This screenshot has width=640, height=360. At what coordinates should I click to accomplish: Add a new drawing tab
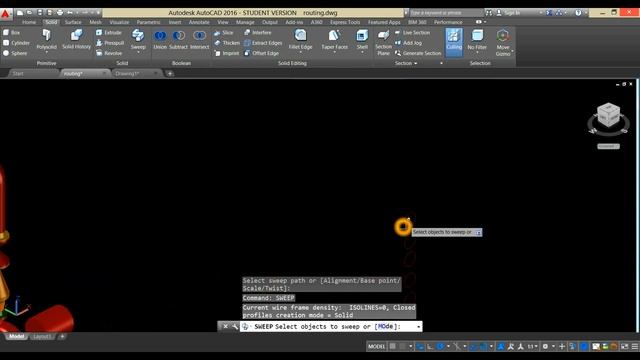170,73
